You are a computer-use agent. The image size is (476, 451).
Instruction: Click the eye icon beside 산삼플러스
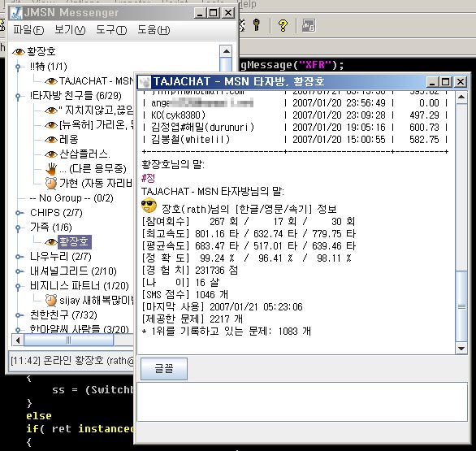click(x=51, y=154)
